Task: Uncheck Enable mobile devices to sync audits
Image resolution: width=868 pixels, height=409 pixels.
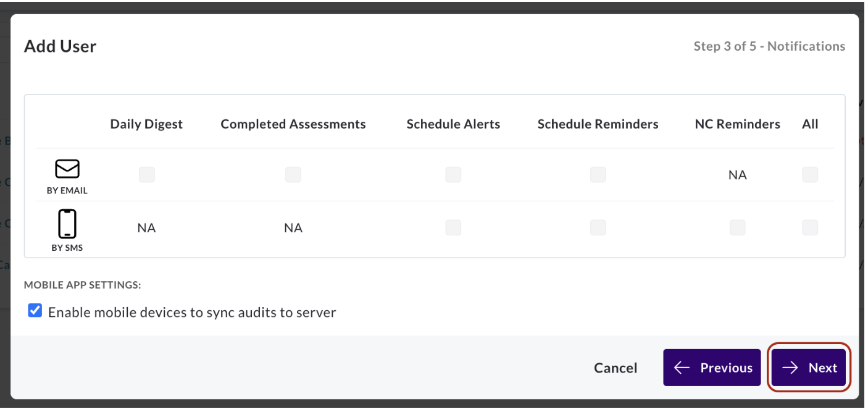Action: (35, 311)
